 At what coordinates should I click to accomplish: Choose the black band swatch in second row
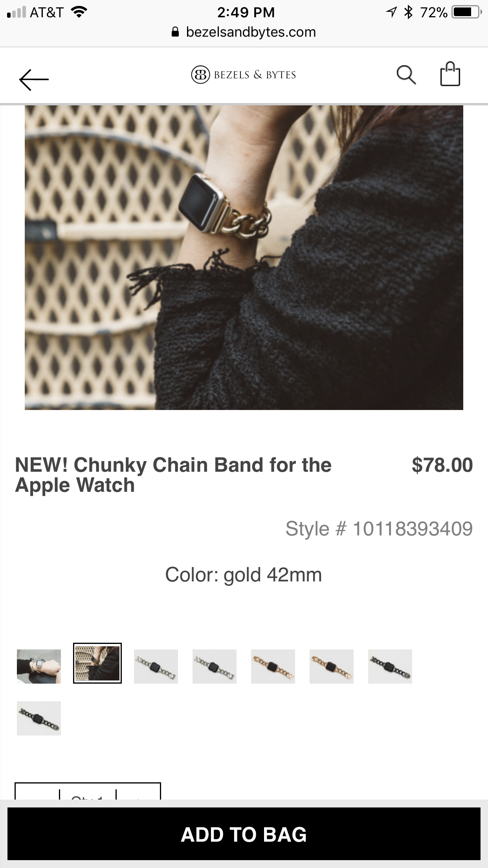point(39,718)
